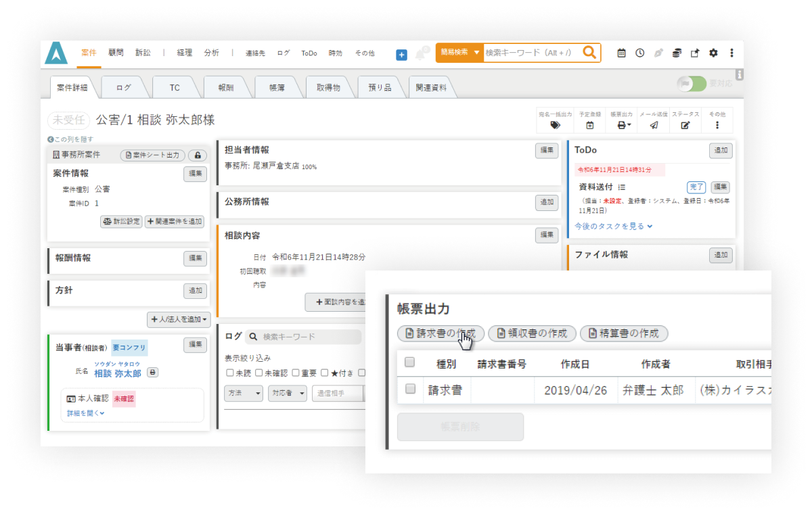The height and width of the screenshot is (514, 812).
Task: Open the coins accounting icon
Action: 676,53
